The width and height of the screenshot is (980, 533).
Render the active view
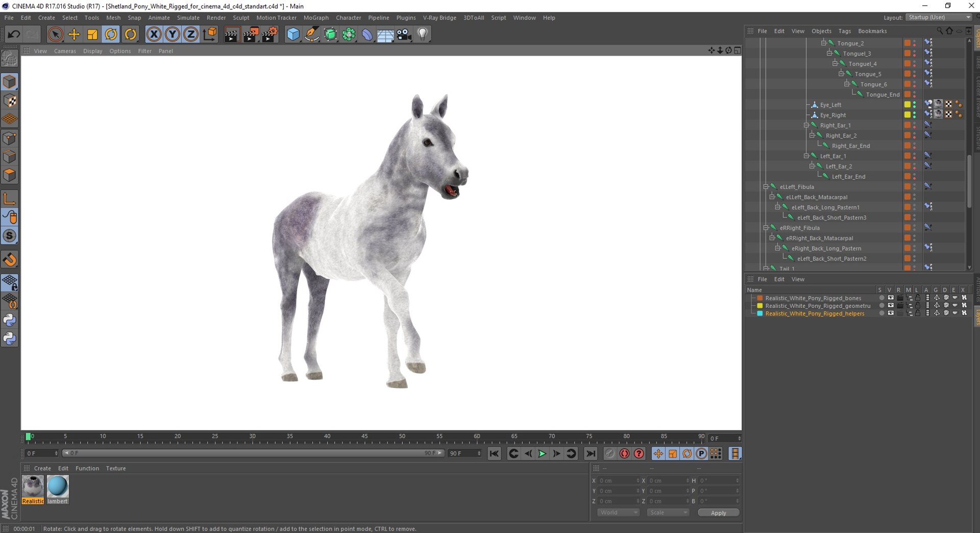point(232,34)
